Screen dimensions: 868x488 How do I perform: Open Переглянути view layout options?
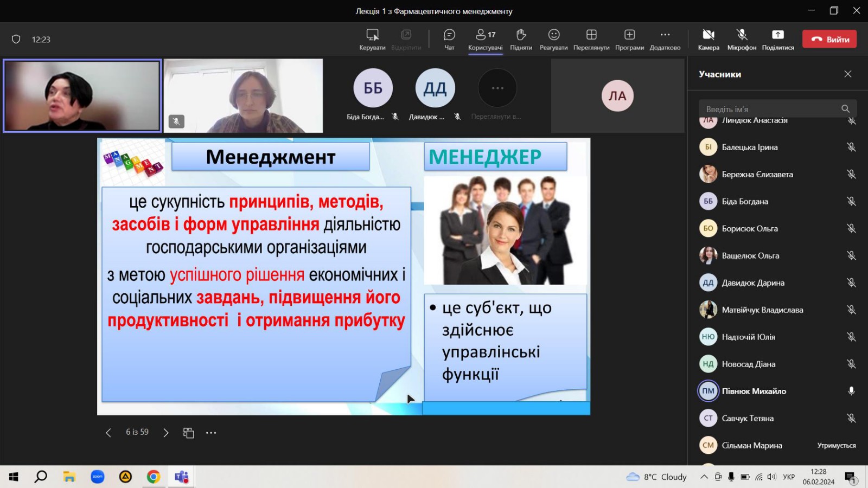pyautogui.click(x=591, y=39)
